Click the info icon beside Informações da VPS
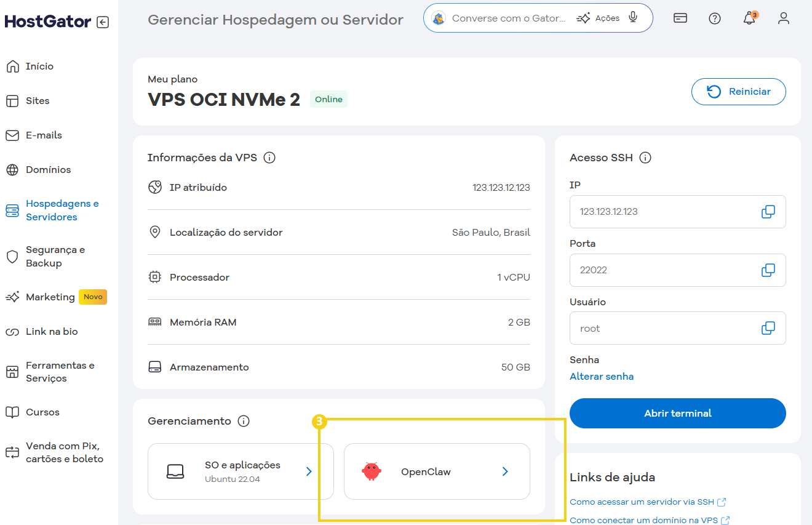Image resolution: width=812 pixels, height=525 pixels. click(269, 157)
